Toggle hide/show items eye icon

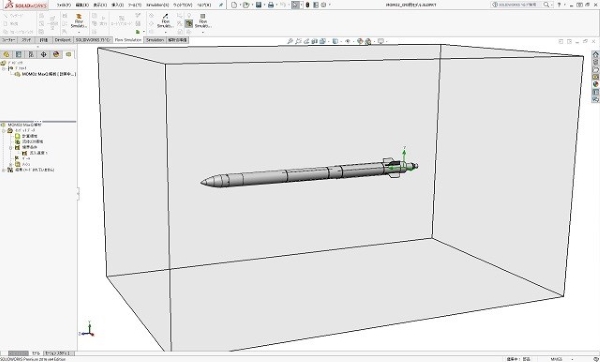click(x=348, y=41)
